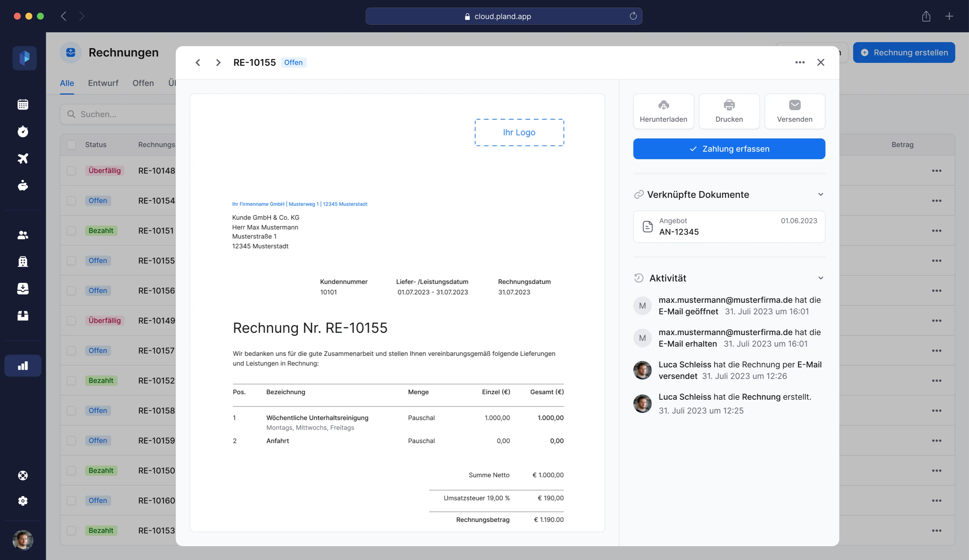Check the box for row RE-10148
This screenshot has height=560, width=969.
(x=72, y=171)
